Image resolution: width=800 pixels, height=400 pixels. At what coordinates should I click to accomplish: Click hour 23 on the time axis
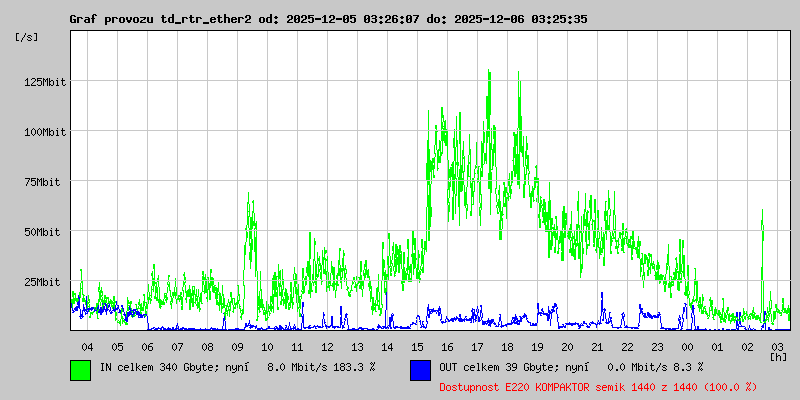point(657,346)
